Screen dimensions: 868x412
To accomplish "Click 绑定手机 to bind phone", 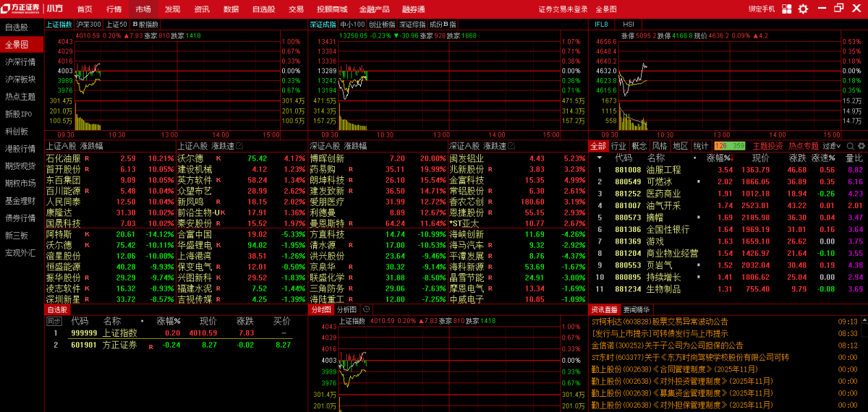I will (x=762, y=9).
